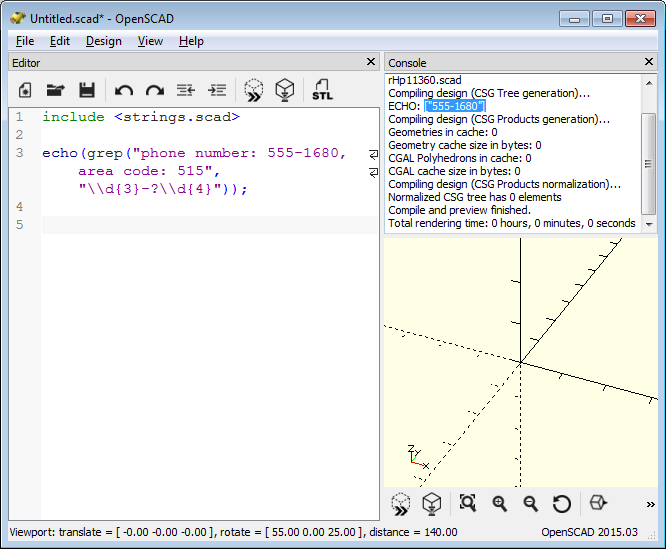The image size is (666, 549).
Task: Switch to the right side cube view
Action: tap(598, 503)
